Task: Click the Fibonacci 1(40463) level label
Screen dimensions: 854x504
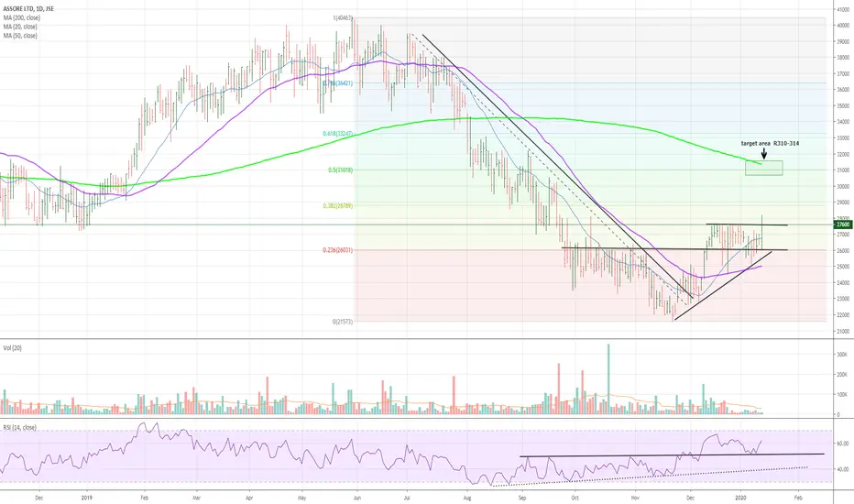Action: (x=343, y=18)
